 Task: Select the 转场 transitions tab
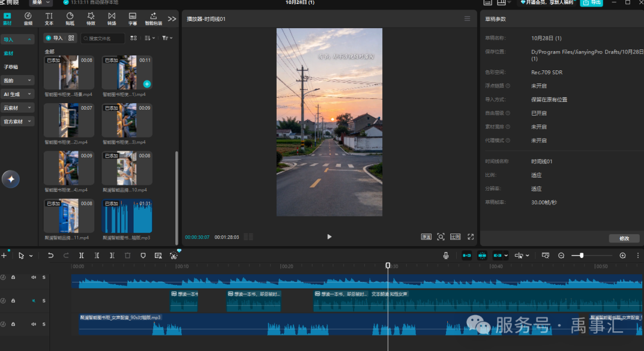[112, 18]
